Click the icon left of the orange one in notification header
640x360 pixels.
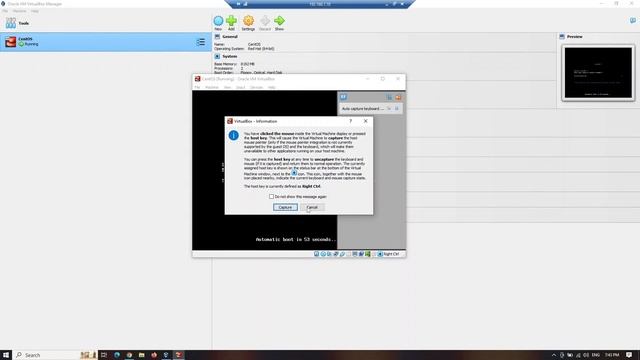(389, 97)
